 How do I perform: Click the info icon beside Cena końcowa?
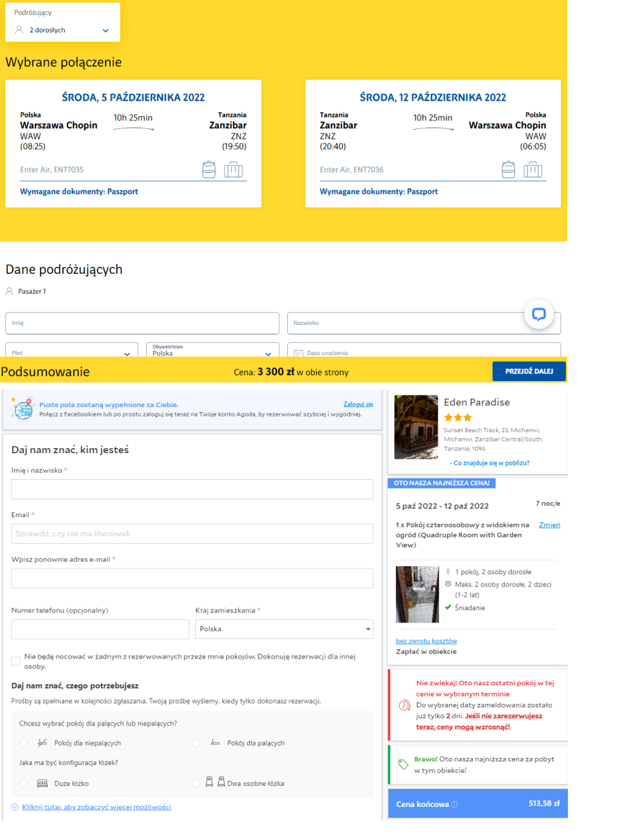pos(455,804)
